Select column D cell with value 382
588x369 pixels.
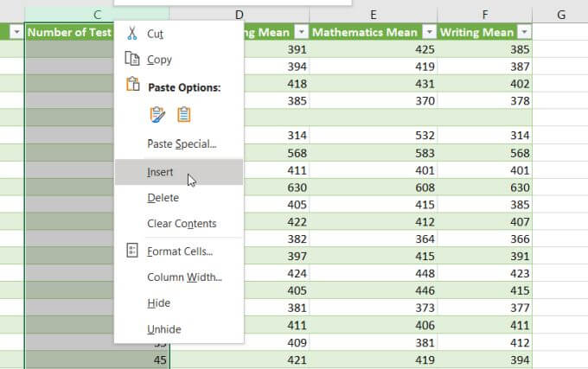click(277, 239)
